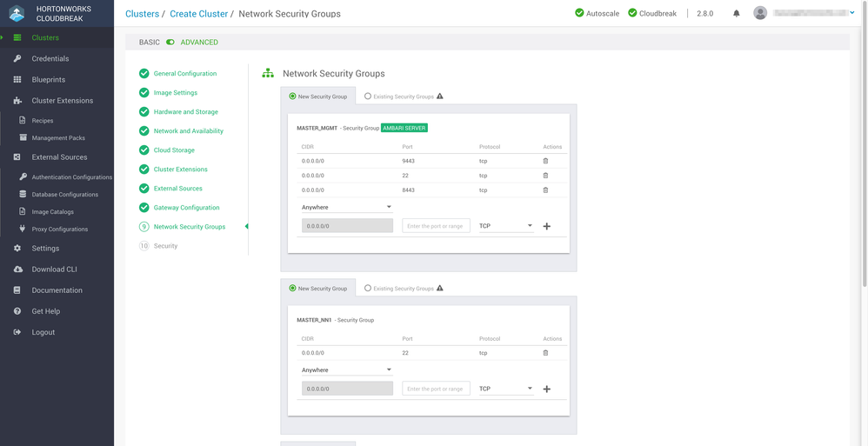Viewport: 868px width, 446px height.
Task: Go to Gateway Configuration step
Action: tap(186, 208)
